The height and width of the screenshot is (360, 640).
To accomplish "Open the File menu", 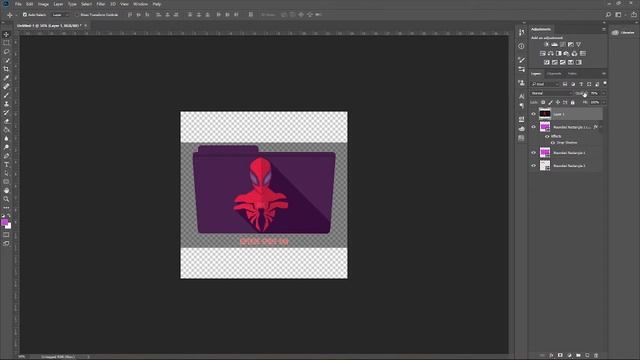I will tap(18, 4).
